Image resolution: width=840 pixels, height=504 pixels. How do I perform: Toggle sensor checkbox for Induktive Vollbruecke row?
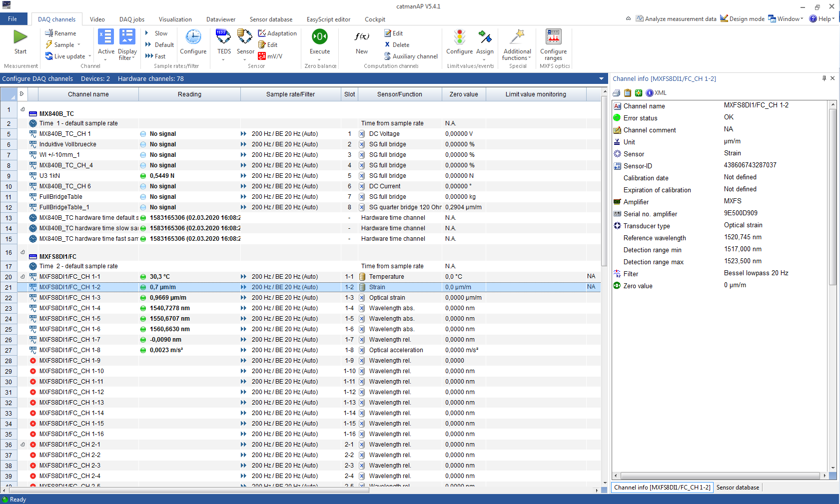pyautogui.click(x=362, y=144)
